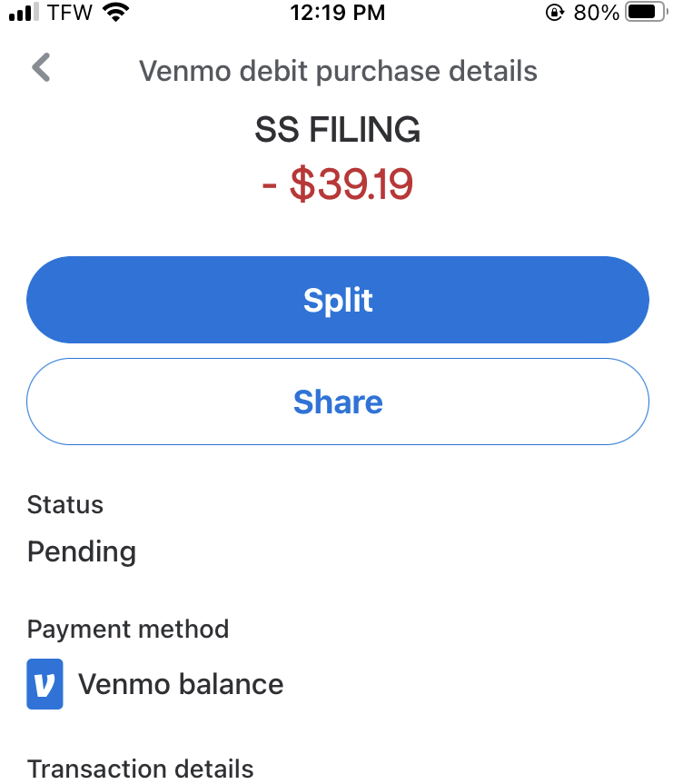Tap the Venmo debit purchase details title
This screenshot has width=673, height=784.
[x=338, y=71]
